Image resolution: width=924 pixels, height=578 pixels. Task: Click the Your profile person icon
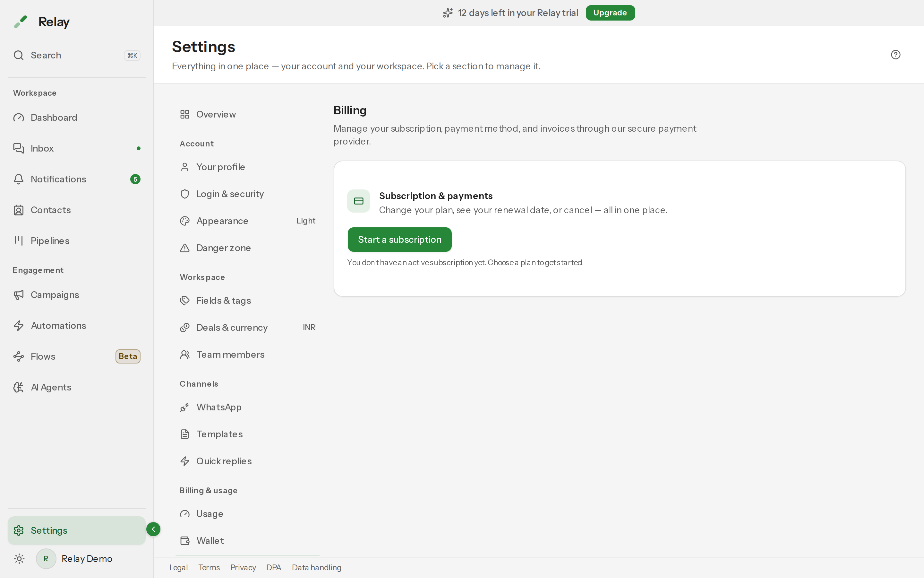(x=185, y=167)
